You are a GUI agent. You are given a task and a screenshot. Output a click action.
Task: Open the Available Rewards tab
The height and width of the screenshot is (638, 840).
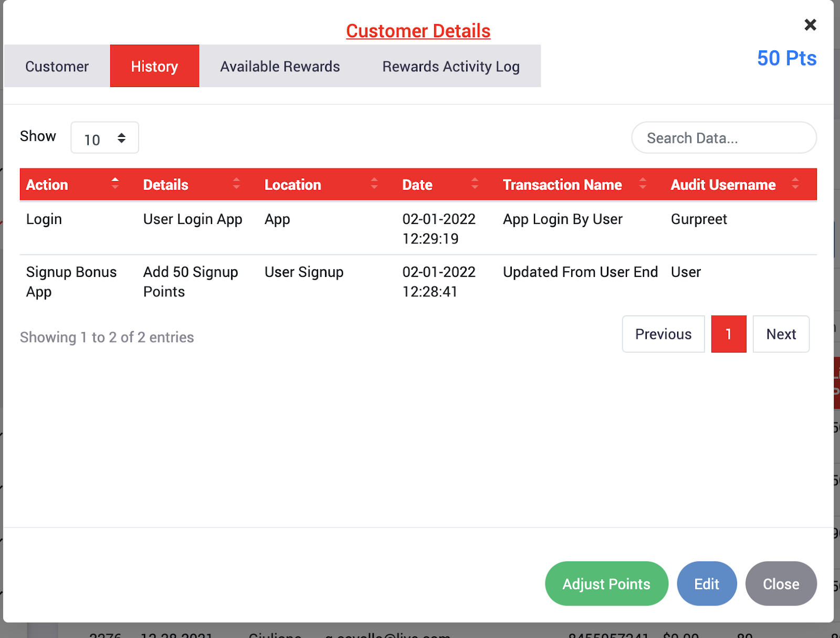pos(280,66)
